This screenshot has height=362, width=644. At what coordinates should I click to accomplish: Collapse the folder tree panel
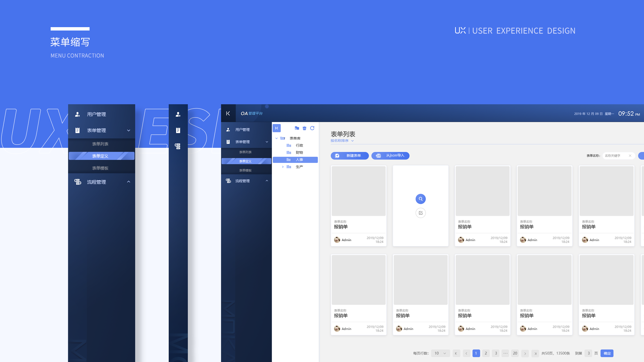(x=277, y=128)
